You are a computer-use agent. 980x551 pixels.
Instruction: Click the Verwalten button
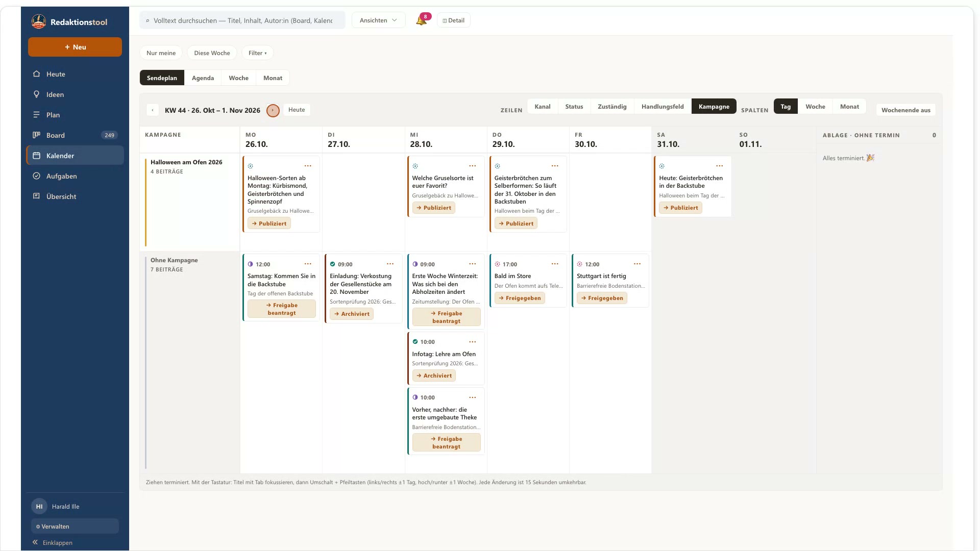(x=75, y=526)
